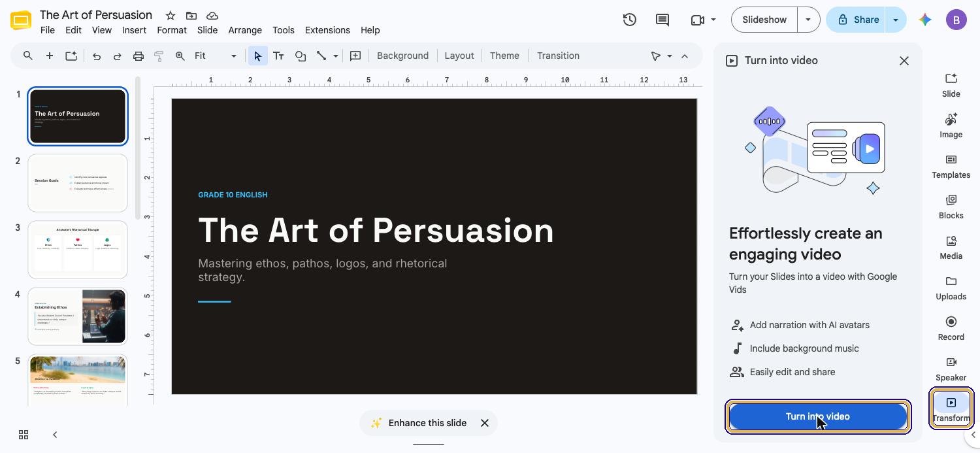Click the video call camera icon
The width and height of the screenshot is (980, 453).
click(697, 20)
